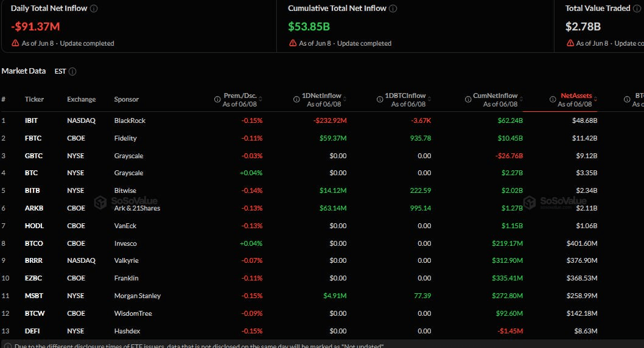This screenshot has width=644, height=348.
Task: Click the Market Data heading
Action: [x=23, y=71]
